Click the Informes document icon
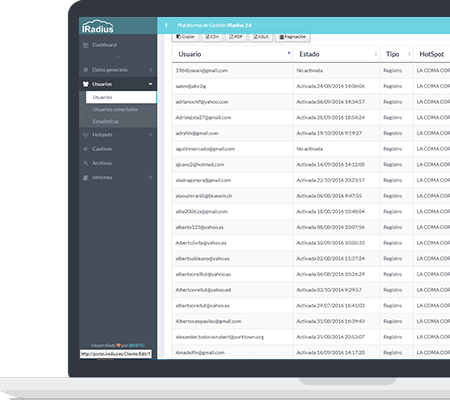 pos(86,177)
